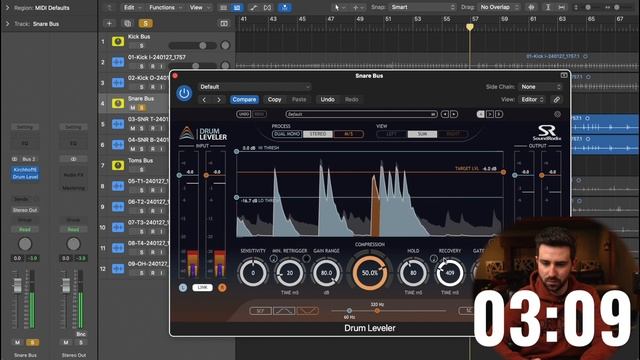Toggle the Drum Leveler plugin power button

coord(184,93)
